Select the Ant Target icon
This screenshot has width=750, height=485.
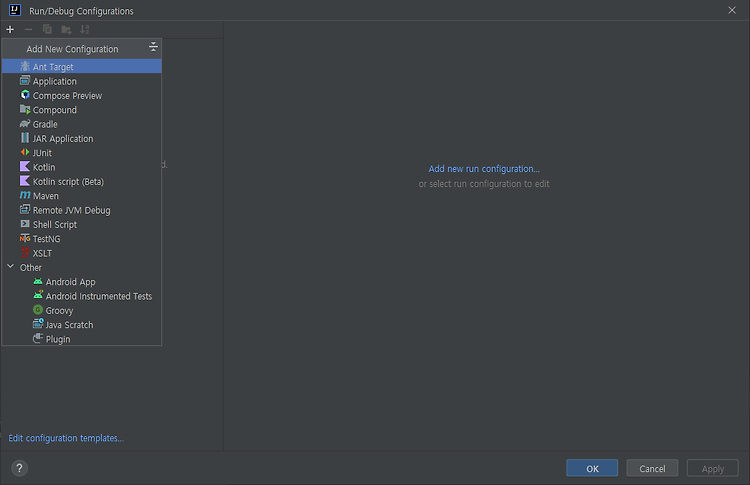[x=25, y=66]
